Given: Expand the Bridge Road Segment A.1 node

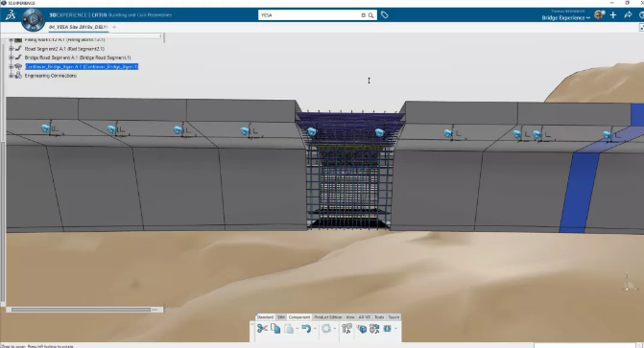Looking at the screenshot, I should pos(12,58).
